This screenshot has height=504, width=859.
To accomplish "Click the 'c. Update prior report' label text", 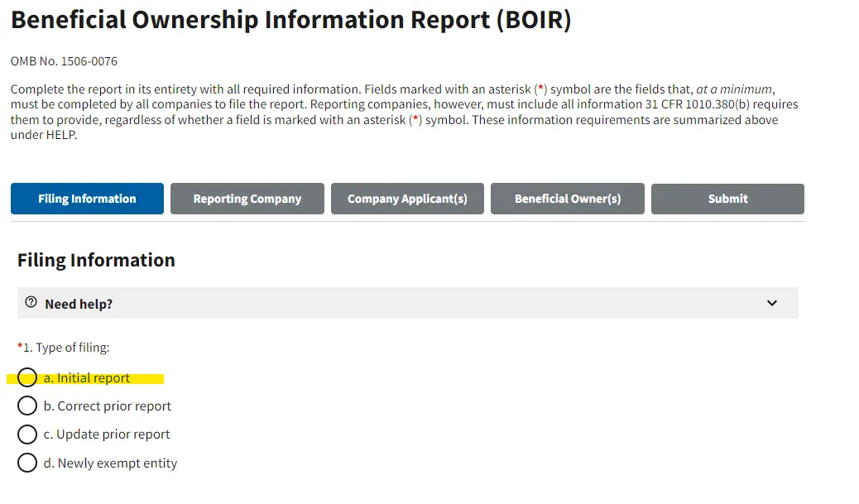I will point(107,434).
